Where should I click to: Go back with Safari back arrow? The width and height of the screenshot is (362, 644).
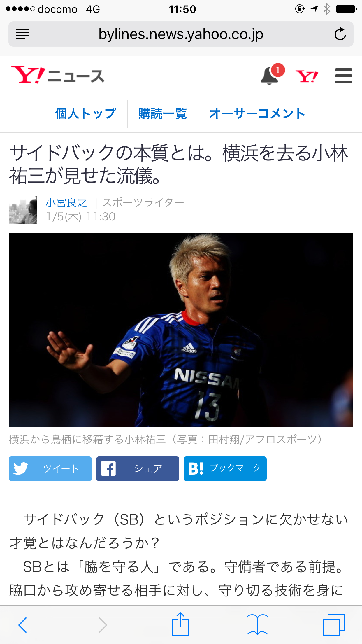(23, 625)
